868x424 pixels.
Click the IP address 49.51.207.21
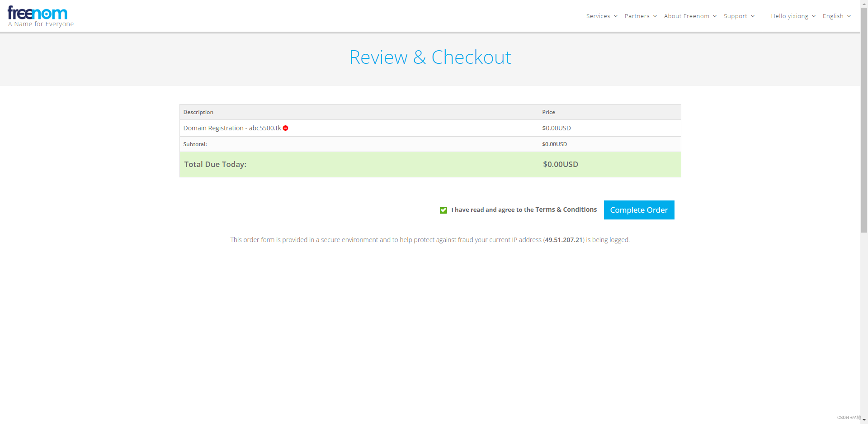(563, 240)
